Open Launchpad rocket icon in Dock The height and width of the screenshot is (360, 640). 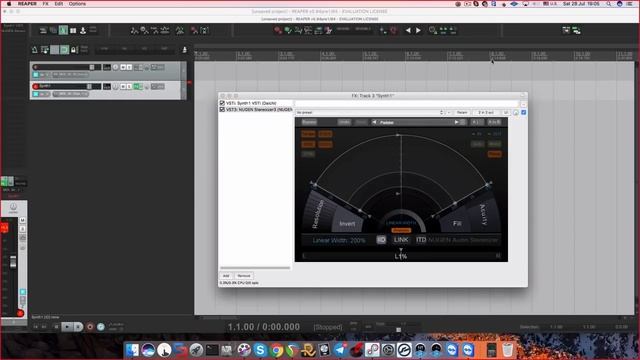(x=196, y=350)
